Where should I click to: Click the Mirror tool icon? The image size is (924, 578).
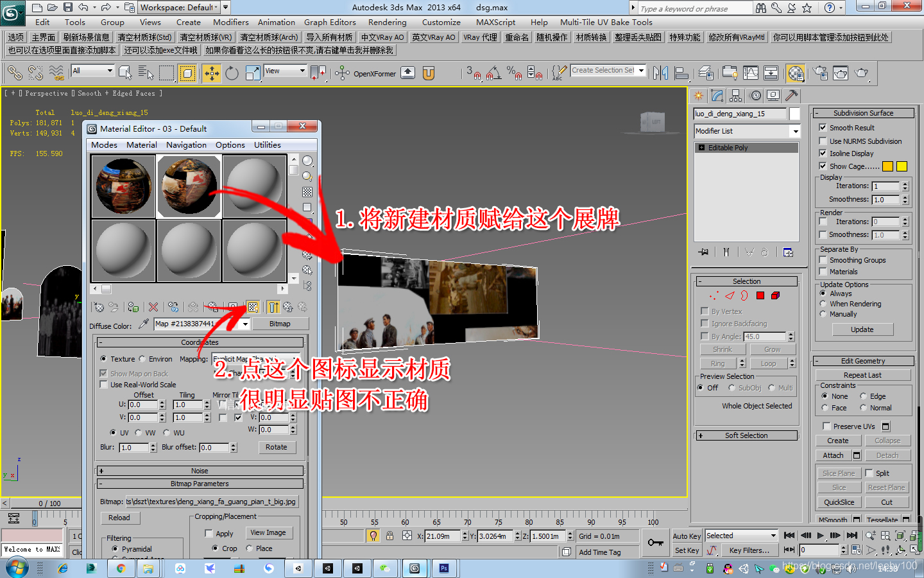click(x=660, y=73)
